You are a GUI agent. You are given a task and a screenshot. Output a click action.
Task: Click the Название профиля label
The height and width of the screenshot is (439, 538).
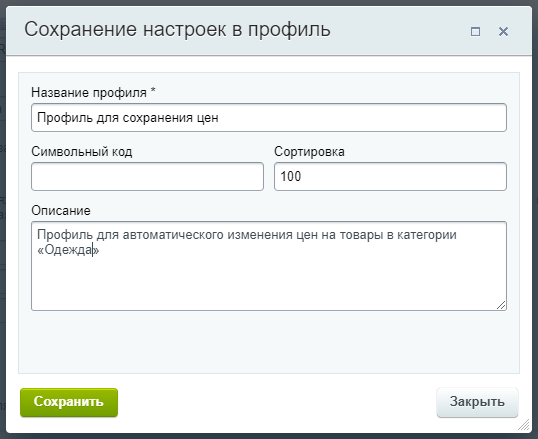pos(89,93)
